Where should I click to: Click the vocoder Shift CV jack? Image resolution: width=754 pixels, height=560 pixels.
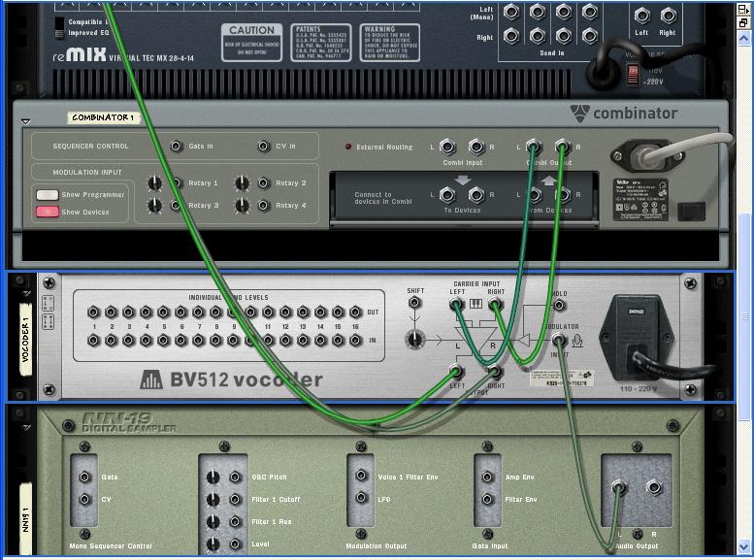pyautogui.click(x=414, y=303)
